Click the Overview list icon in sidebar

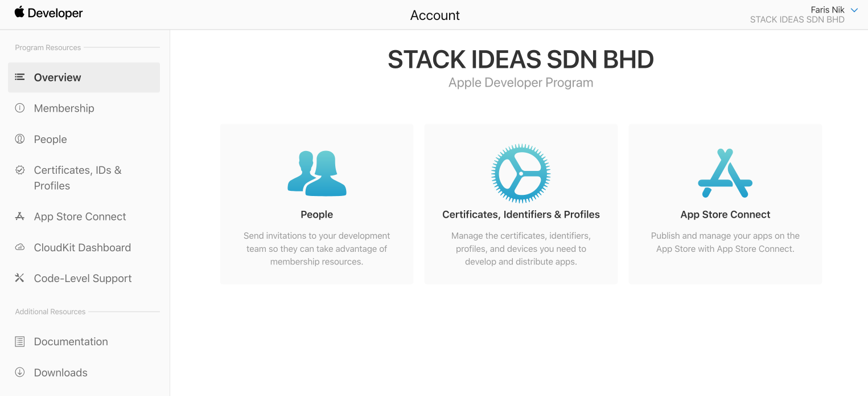click(x=20, y=77)
